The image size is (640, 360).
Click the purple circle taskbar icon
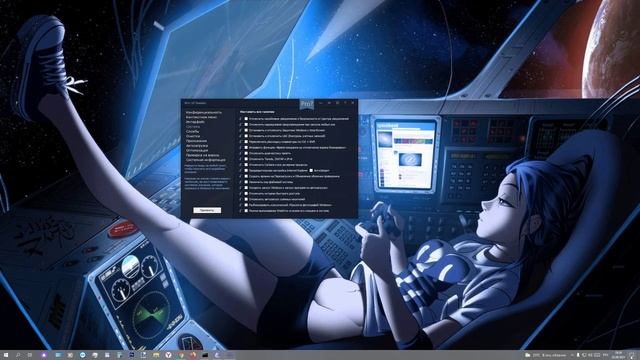[x=44, y=355]
